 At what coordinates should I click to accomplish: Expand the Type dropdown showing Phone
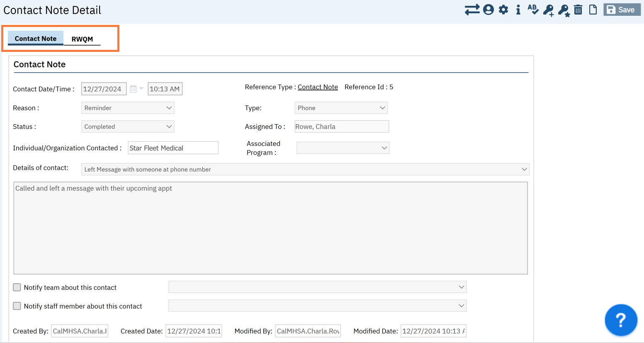coord(341,108)
